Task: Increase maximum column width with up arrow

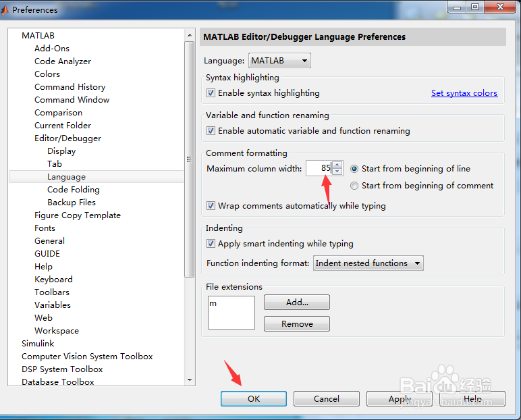Action: click(x=337, y=165)
